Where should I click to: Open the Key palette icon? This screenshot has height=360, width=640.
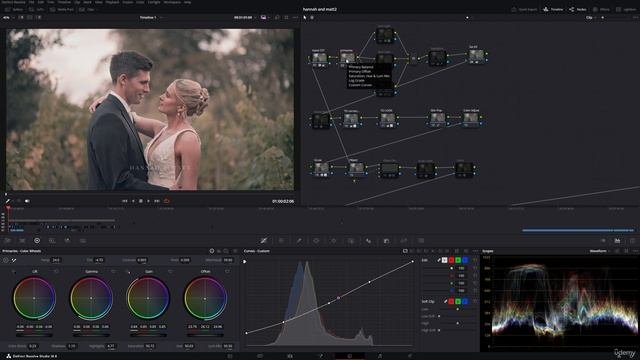click(386, 241)
